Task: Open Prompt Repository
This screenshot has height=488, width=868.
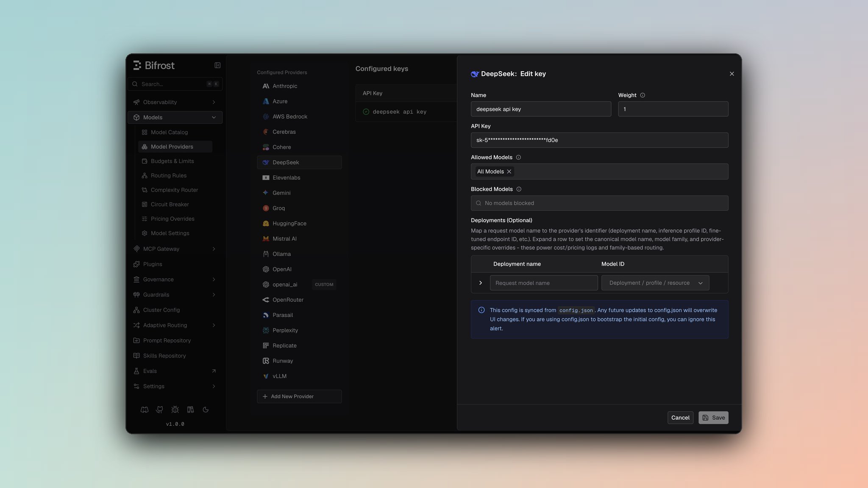Action: point(175,340)
